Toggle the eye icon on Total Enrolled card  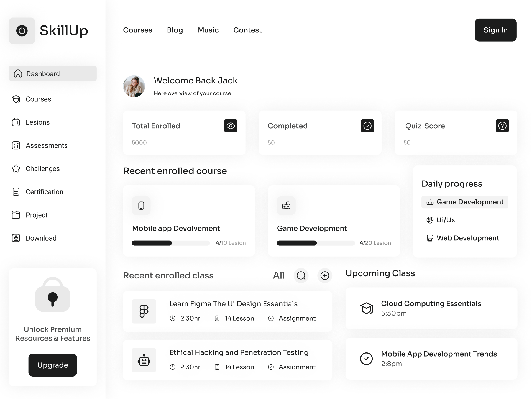pos(231,126)
